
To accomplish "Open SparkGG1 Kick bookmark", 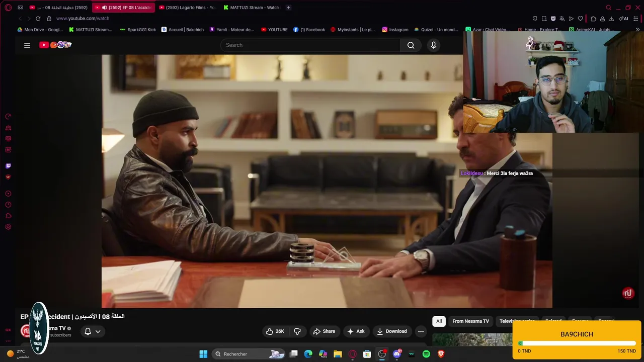I will 138,30.
